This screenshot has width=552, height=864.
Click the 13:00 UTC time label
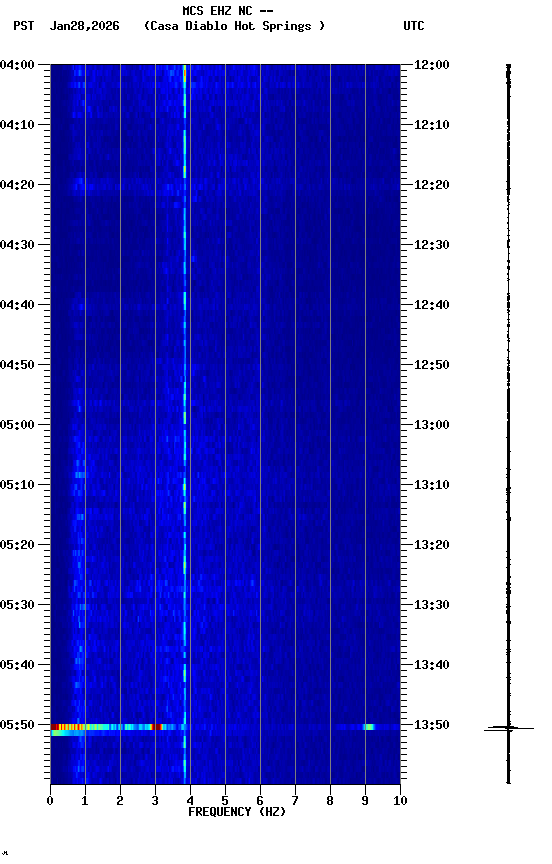click(x=432, y=425)
